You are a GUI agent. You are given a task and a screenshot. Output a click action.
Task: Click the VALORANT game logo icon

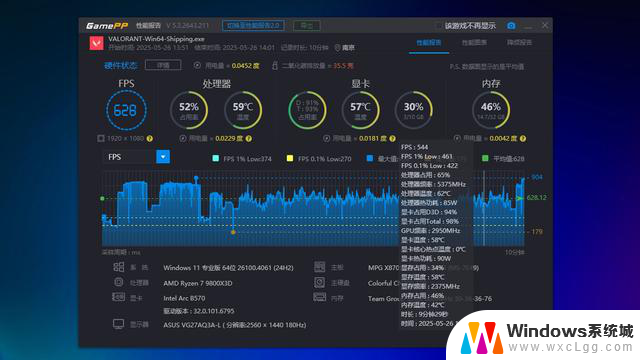tap(96, 43)
